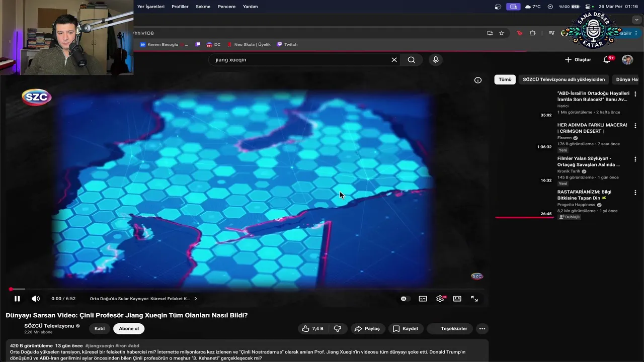This screenshot has width=644, height=362.
Task: Switch to theater mode icon
Action: coord(457,299)
